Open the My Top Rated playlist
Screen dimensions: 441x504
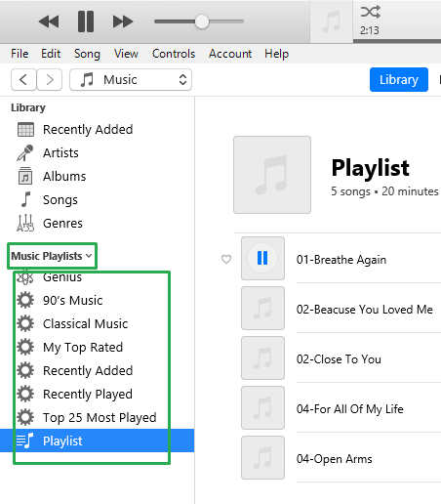tap(83, 348)
